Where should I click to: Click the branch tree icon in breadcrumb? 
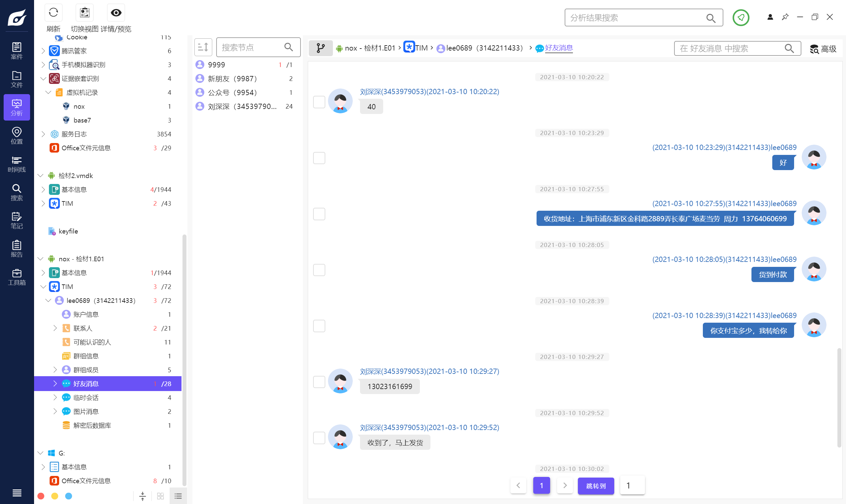click(320, 48)
